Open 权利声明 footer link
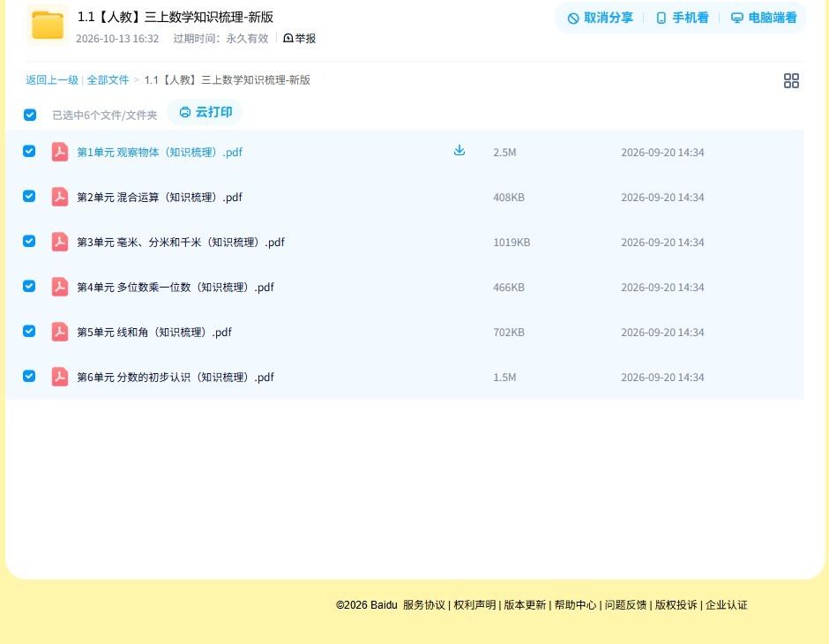This screenshot has width=829, height=644. [474, 605]
